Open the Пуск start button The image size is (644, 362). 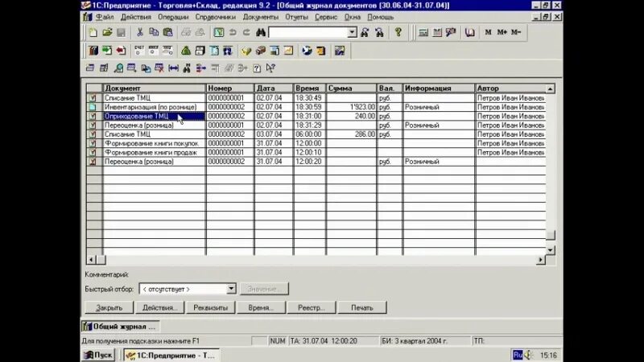pyautogui.click(x=97, y=355)
